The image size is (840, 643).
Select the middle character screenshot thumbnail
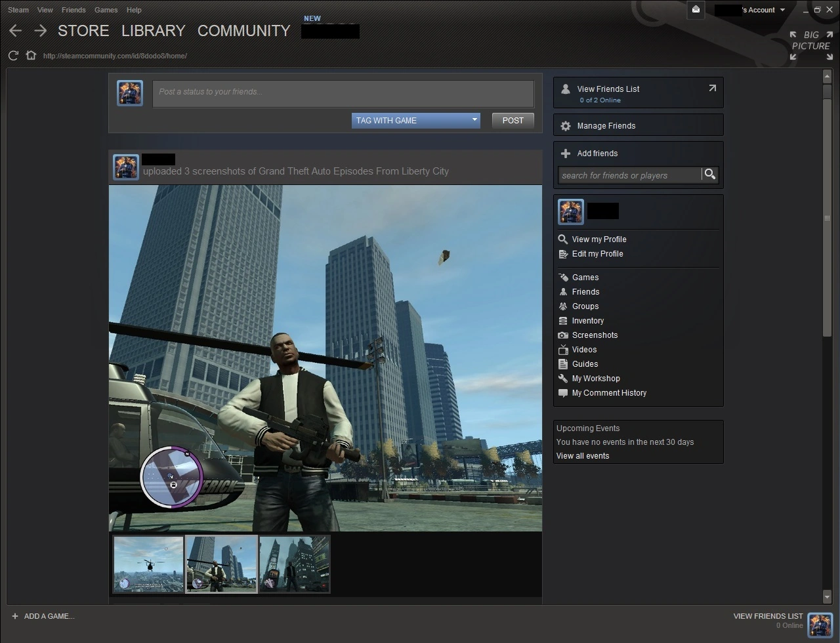tap(222, 564)
